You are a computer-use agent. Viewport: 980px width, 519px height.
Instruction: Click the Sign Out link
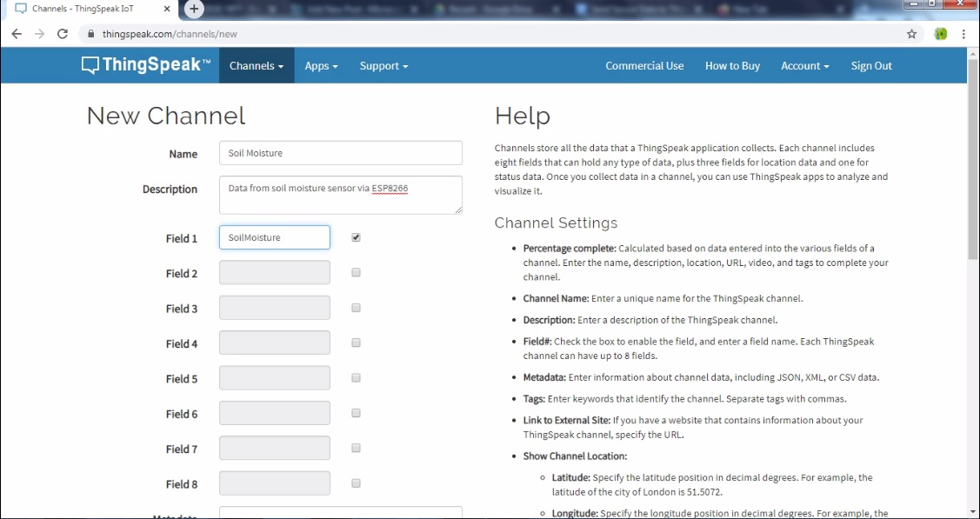[871, 66]
